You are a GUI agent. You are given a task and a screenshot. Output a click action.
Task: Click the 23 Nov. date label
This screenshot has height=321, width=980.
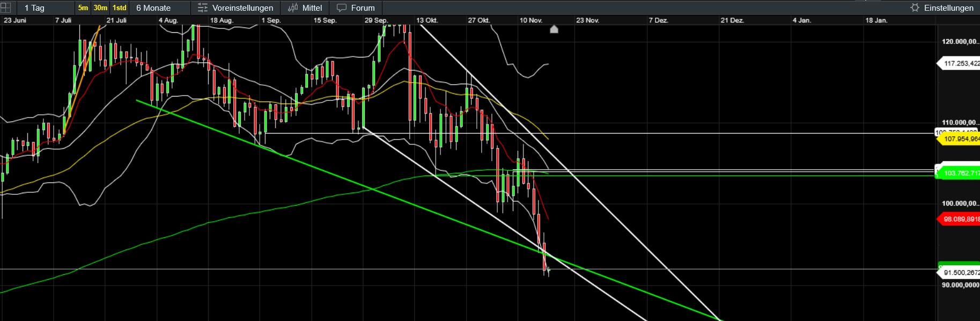tap(587, 20)
